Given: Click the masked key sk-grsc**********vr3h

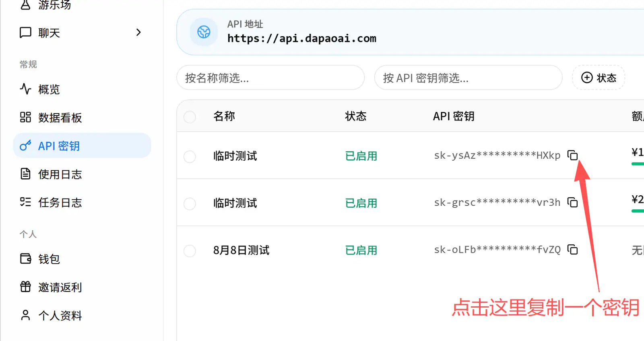Looking at the screenshot, I should coord(497,202).
